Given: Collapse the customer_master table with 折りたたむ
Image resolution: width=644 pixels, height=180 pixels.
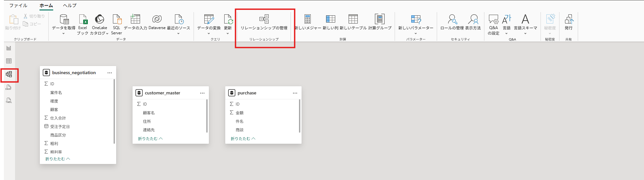Looking at the screenshot, I should point(150,139).
